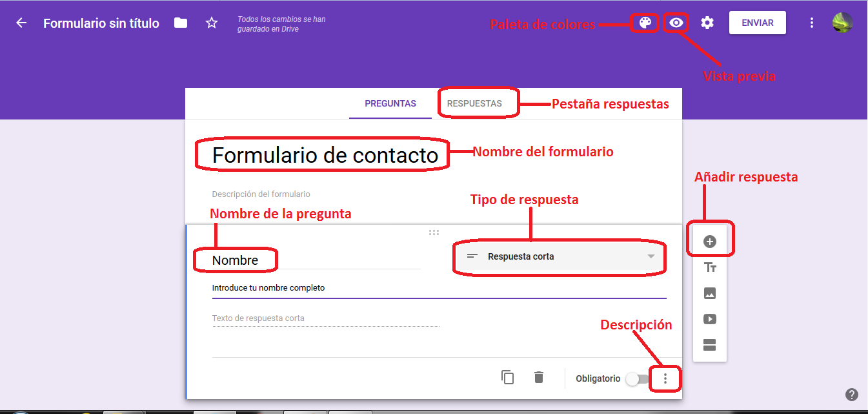Delete the Nombre question with trash icon
The height and width of the screenshot is (414, 868).
pos(539,377)
